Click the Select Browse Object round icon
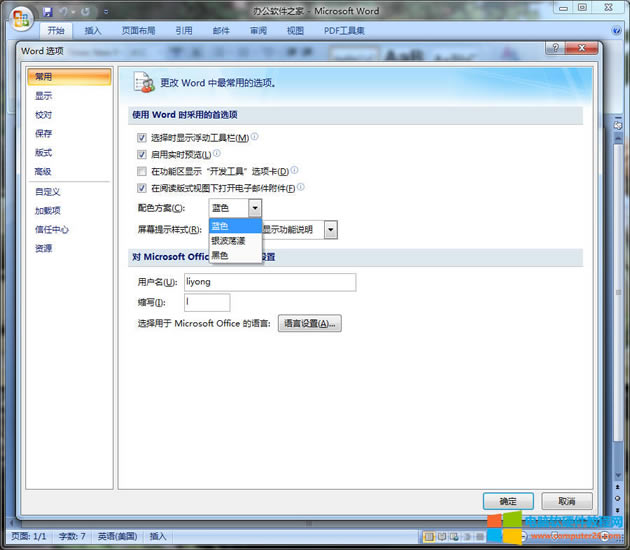 618,498
